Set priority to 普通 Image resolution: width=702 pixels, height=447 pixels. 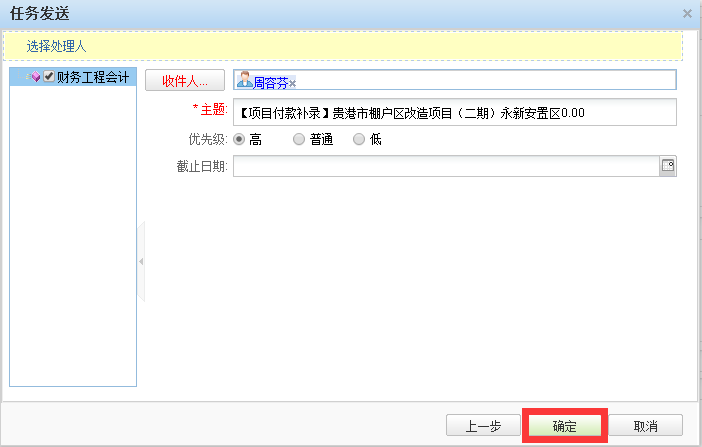[299, 139]
